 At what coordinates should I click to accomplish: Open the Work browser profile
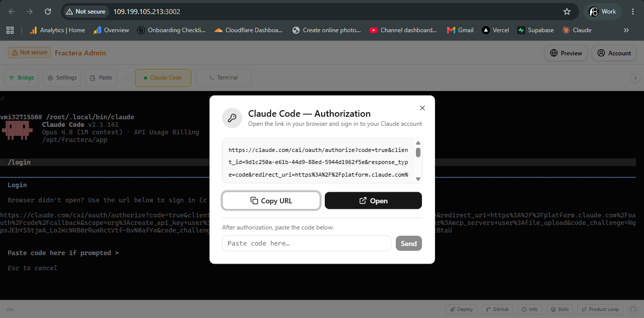click(x=602, y=11)
